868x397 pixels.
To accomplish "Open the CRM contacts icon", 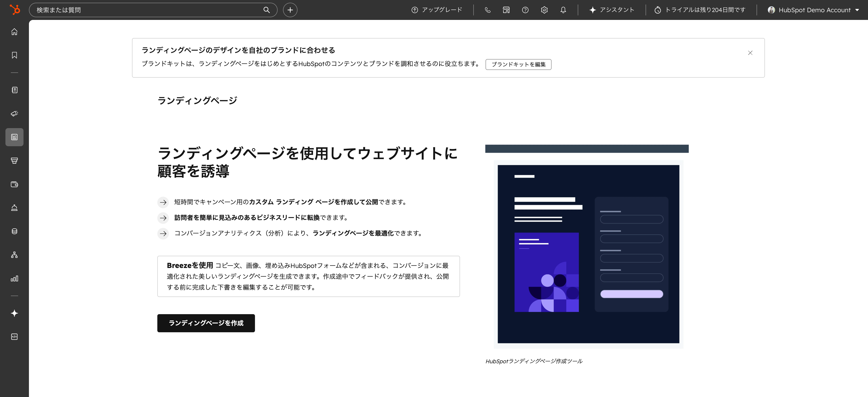I will pos(14,90).
